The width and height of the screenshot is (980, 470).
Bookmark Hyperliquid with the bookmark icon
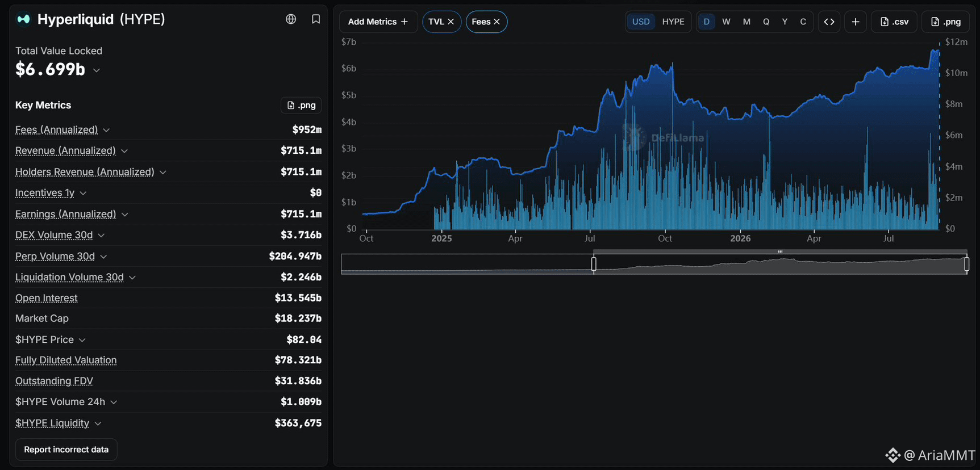(316, 19)
